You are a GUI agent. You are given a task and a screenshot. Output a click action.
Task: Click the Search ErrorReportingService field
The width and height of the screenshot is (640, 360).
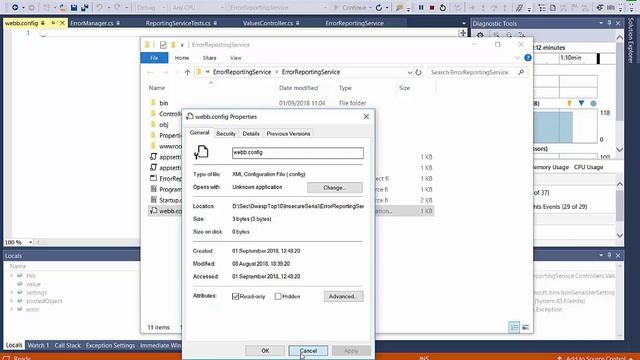point(477,72)
